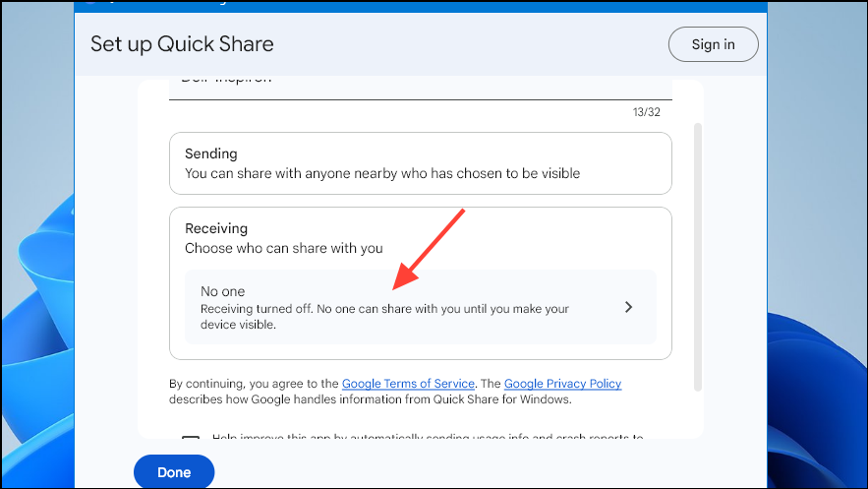Click the blue Done button
The width and height of the screenshot is (868, 489).
coord(174,472)
